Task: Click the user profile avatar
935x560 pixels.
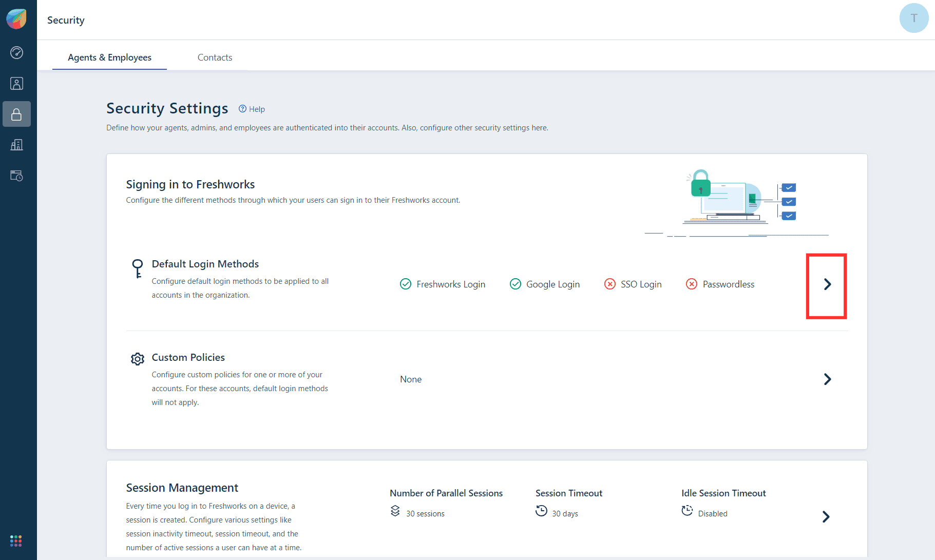Action: coord(913,18)
